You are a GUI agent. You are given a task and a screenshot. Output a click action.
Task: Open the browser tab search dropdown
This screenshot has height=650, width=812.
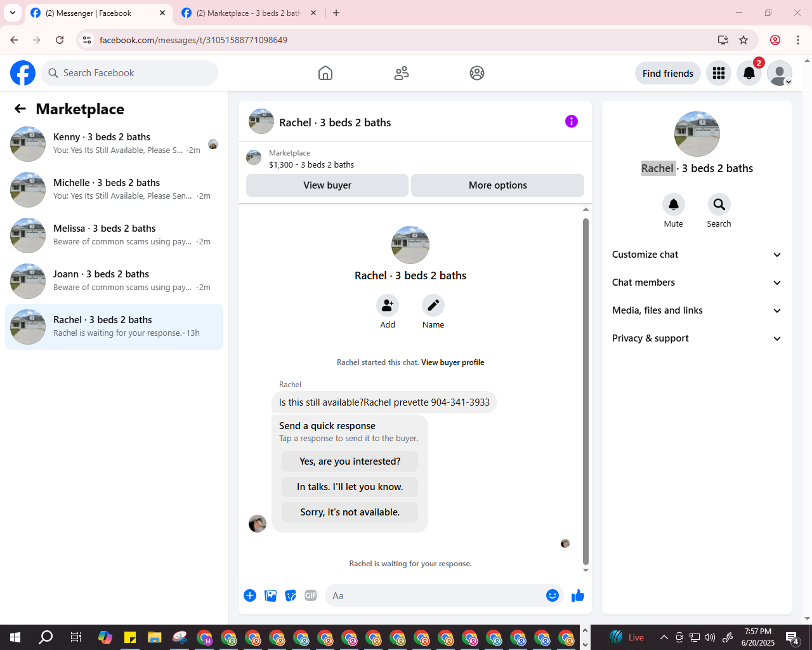pyautogui.click(x=13, y=13)
